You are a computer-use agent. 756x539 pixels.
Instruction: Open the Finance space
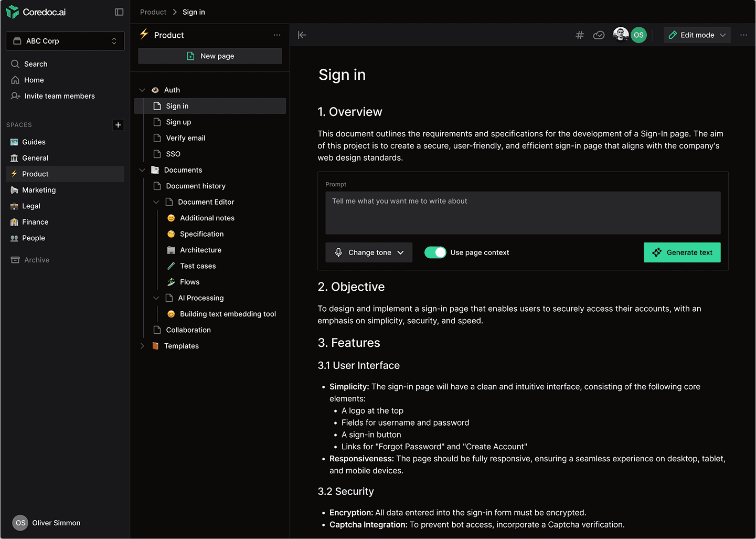click(x=65, y=222)
